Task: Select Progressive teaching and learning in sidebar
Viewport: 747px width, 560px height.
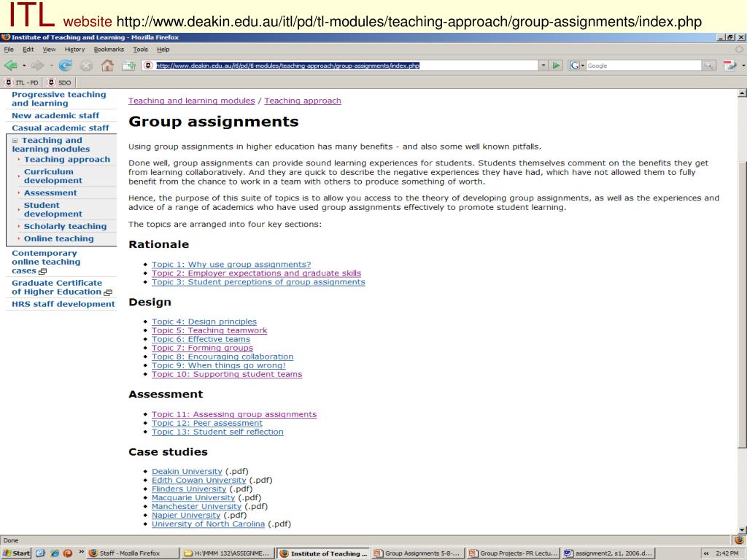Action: [x=58, y=98]
